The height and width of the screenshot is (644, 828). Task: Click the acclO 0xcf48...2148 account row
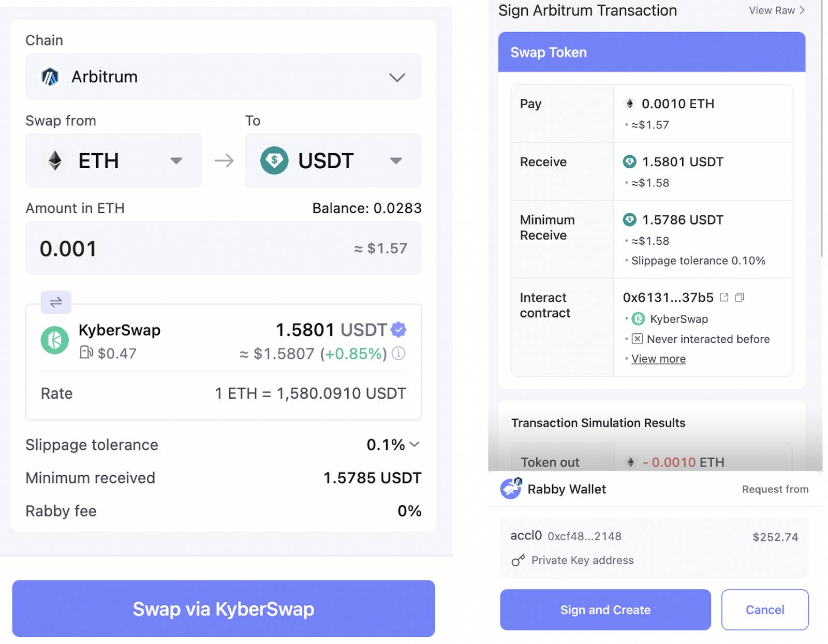(x=654, y=548)
